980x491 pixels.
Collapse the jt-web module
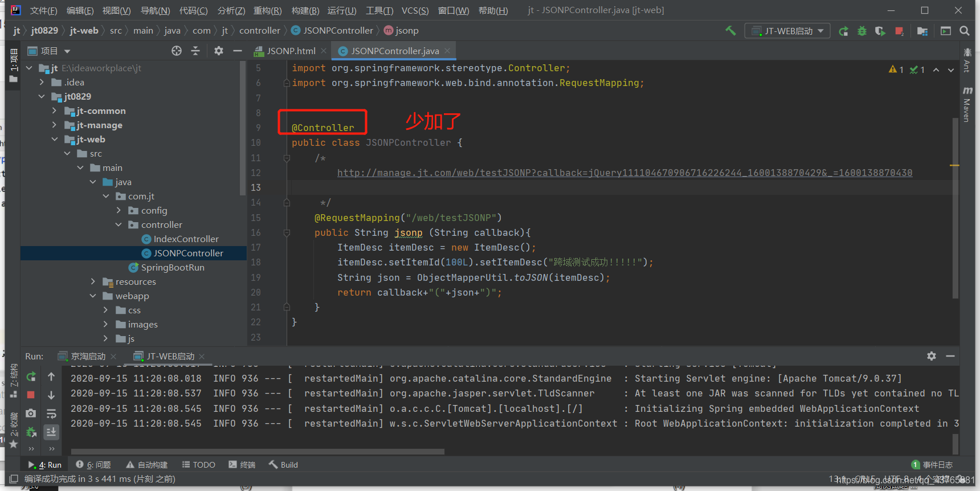pos(55,139)
